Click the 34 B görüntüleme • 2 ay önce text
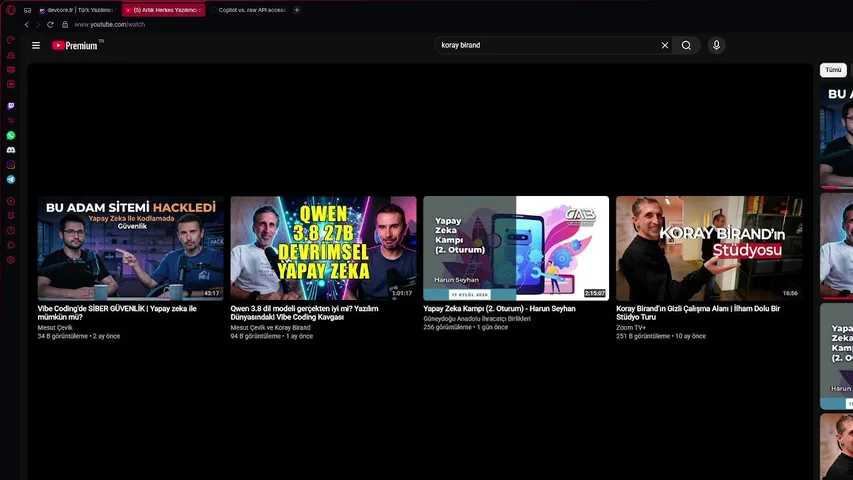 pyautogui.click(x=79, y=336)
